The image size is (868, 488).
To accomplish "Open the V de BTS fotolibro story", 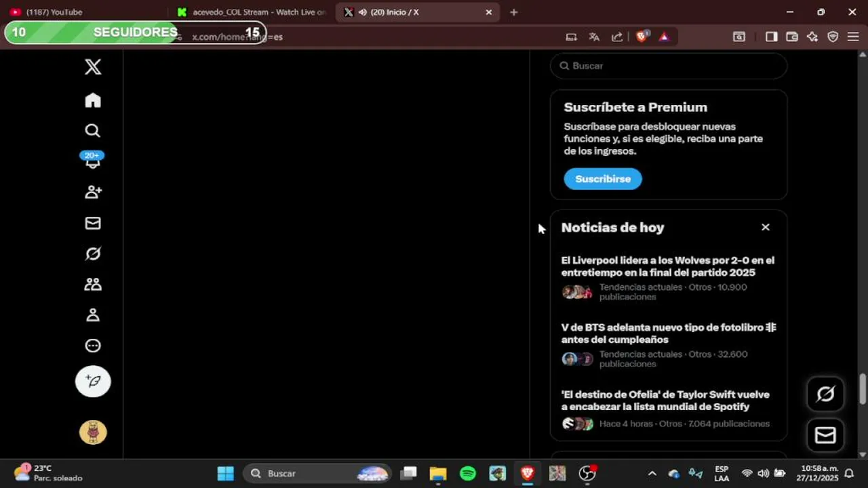I will 668,345.
